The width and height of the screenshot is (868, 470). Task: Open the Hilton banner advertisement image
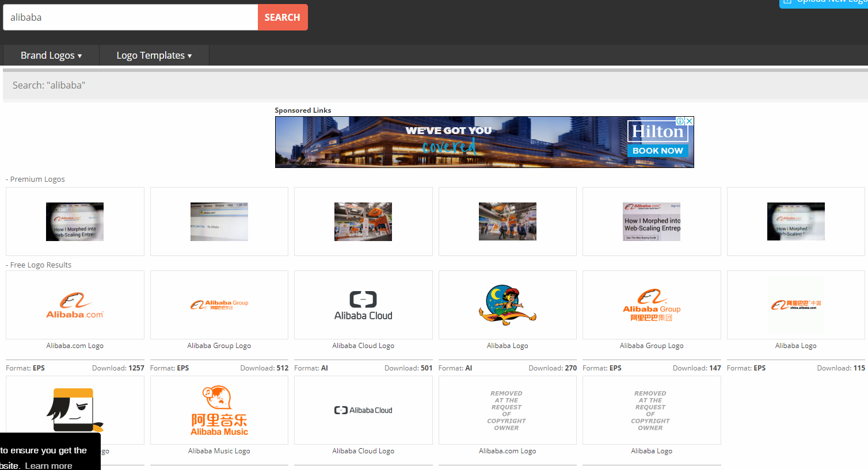coord(485,142)
